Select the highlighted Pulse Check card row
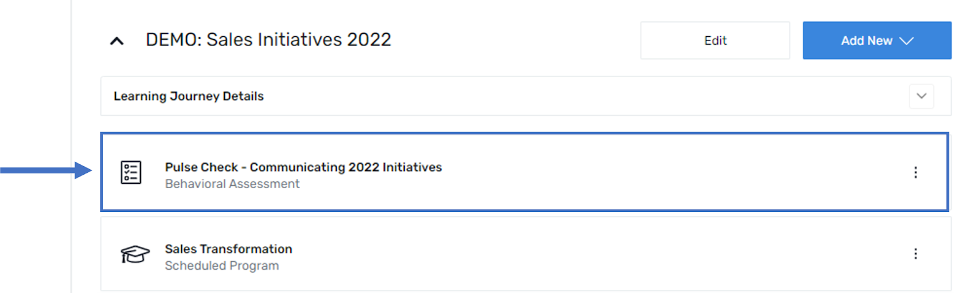Image resolution: width=980 pixels, height=293 pixels. 524,172
